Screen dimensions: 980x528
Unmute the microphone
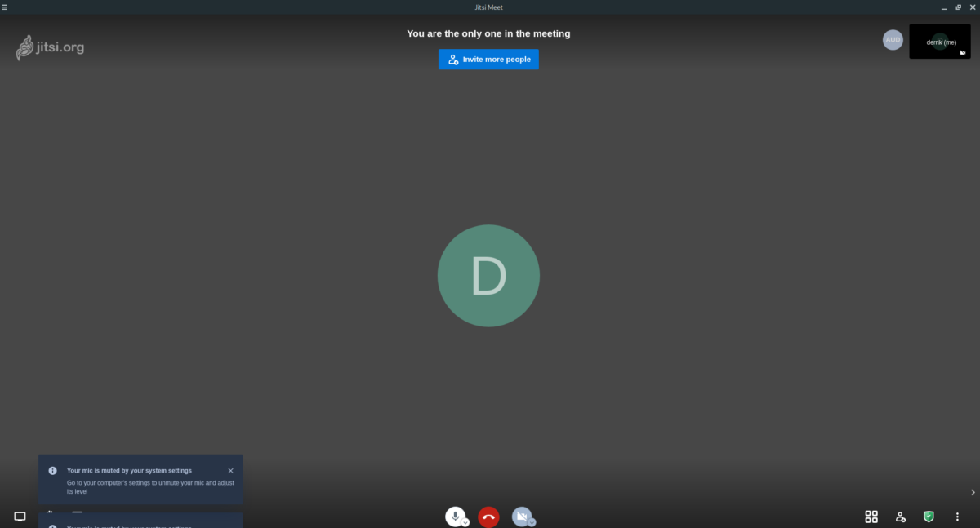pyautogui.click(x=455, y=516)
